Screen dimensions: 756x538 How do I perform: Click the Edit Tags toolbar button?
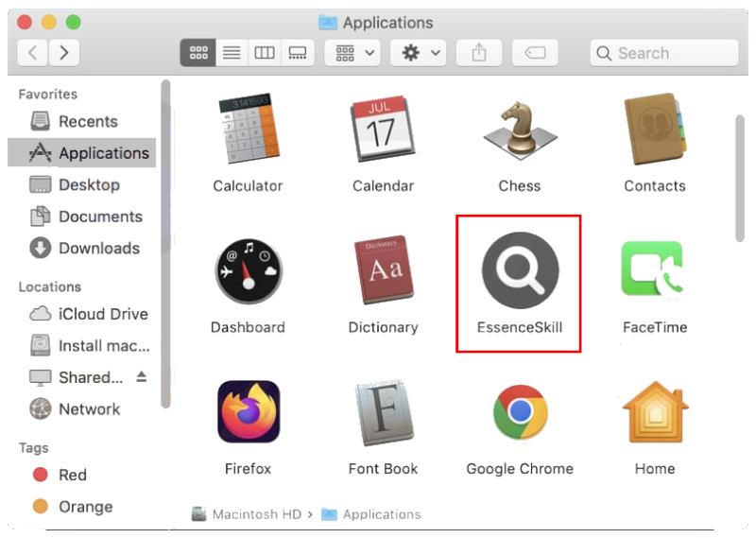click(x=535, y=53)
